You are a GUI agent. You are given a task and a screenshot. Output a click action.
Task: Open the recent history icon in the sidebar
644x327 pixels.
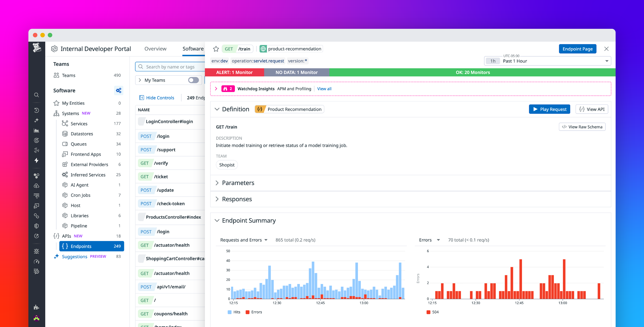pyautogui.click(x=36, y=110)
